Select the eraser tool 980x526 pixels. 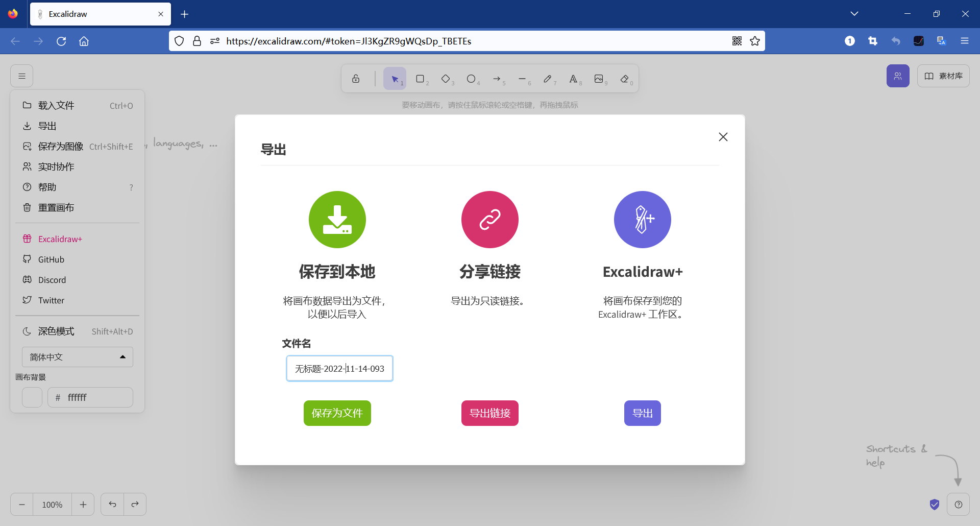click(624, 79)
